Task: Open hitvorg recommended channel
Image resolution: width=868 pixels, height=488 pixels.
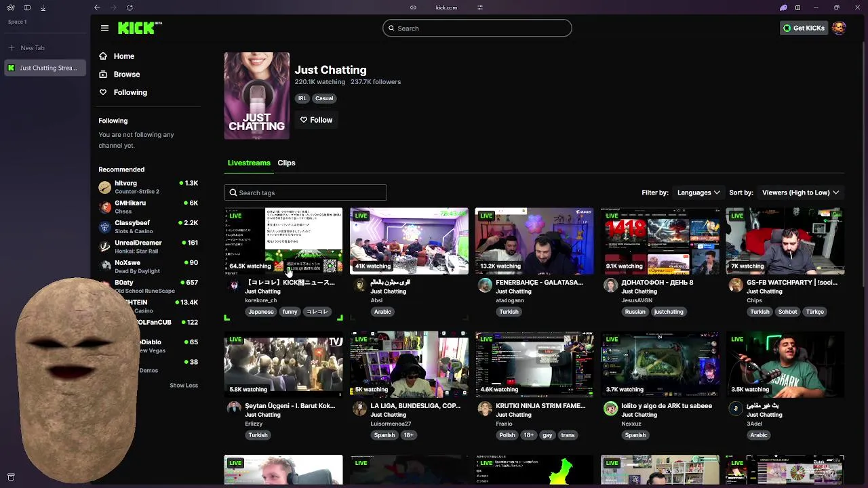Action: pos(149,187)
